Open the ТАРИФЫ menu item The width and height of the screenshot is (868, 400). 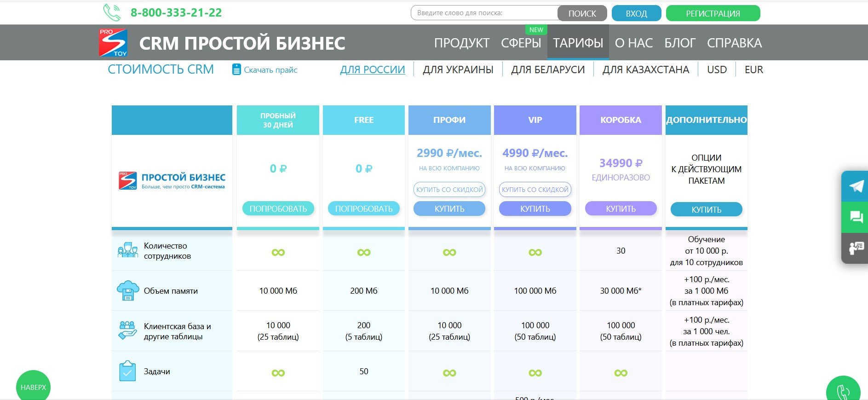coord(578,43)
